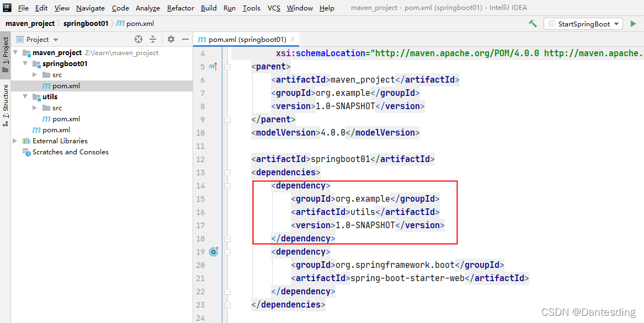The height and width of the screenshot is (323, 644).
Task: Open the File menu
Action: click(23, 8)
